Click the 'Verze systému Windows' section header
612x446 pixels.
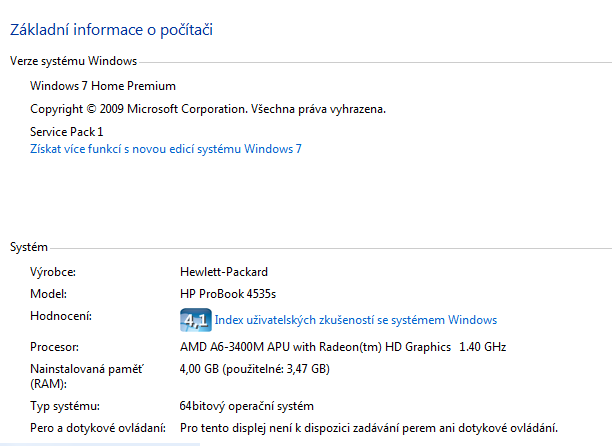point(73,61)
